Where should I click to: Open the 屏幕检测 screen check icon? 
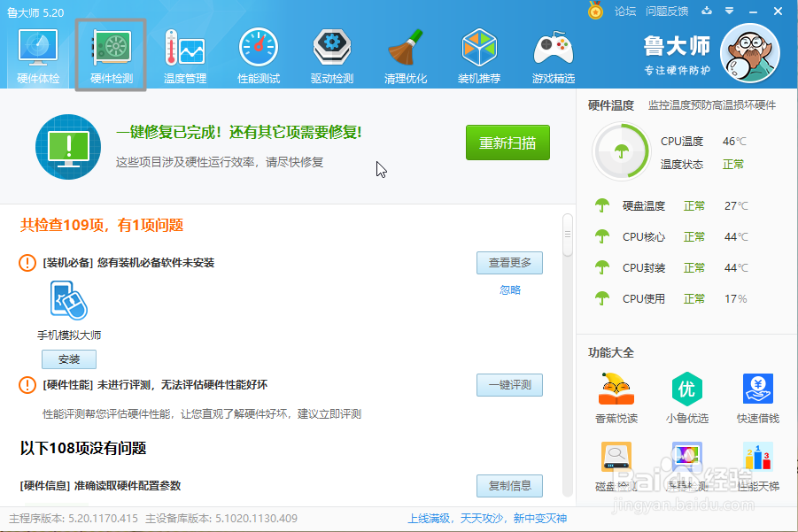pos(687,457)
